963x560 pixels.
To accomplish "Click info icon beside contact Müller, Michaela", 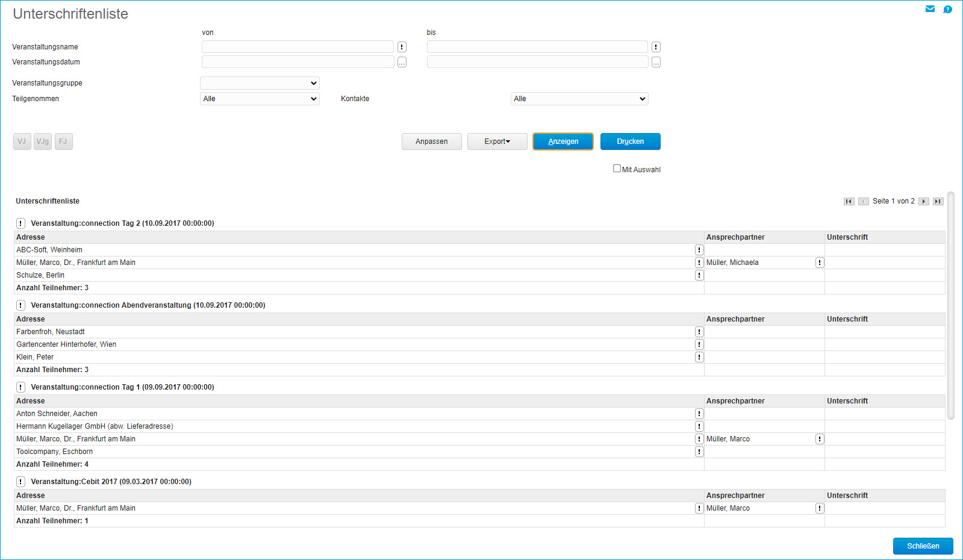I will (x=820, y=263).
